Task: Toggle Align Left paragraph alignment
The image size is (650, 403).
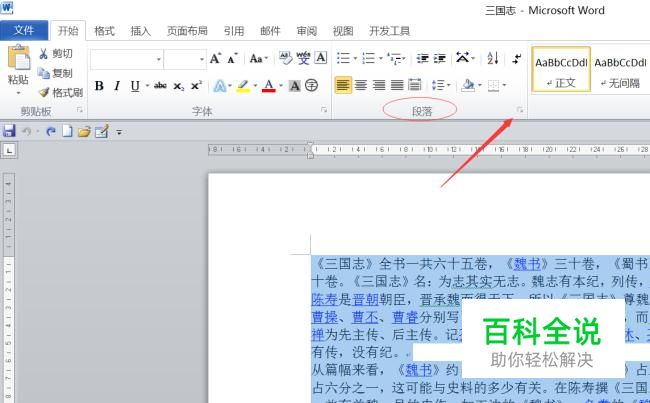Action: (x=343, y=85)
